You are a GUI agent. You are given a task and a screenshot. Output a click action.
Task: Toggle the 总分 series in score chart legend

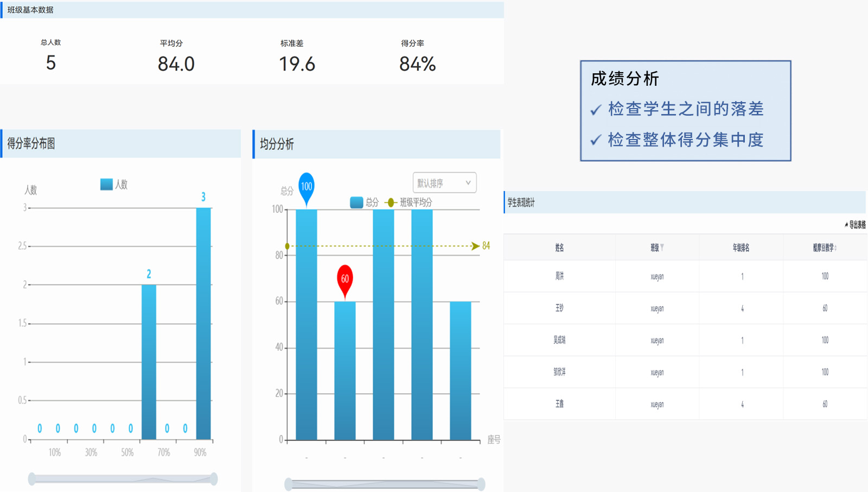click(372, 203)
